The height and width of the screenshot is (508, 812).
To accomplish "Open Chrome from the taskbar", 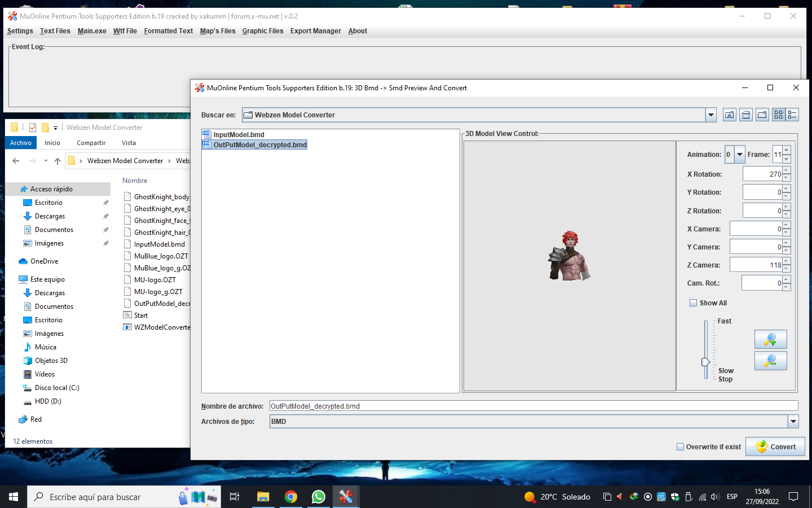I will coord(290,497).
